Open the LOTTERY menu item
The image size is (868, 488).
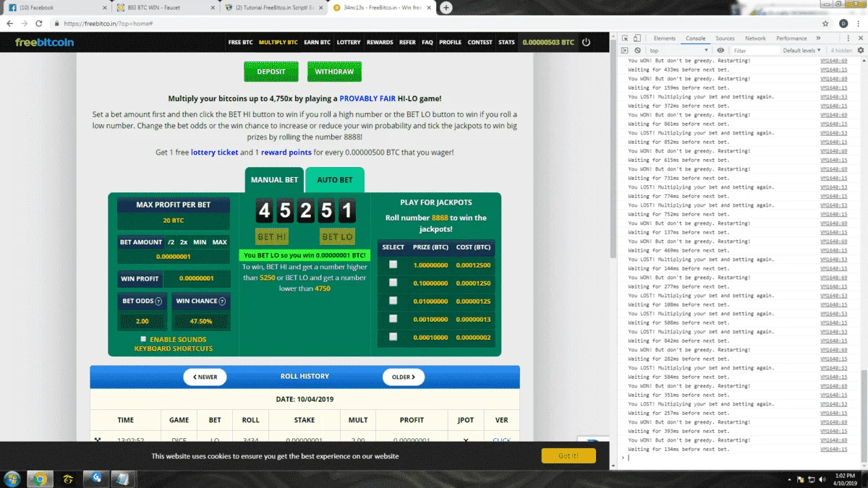click(x=349, y=42)
